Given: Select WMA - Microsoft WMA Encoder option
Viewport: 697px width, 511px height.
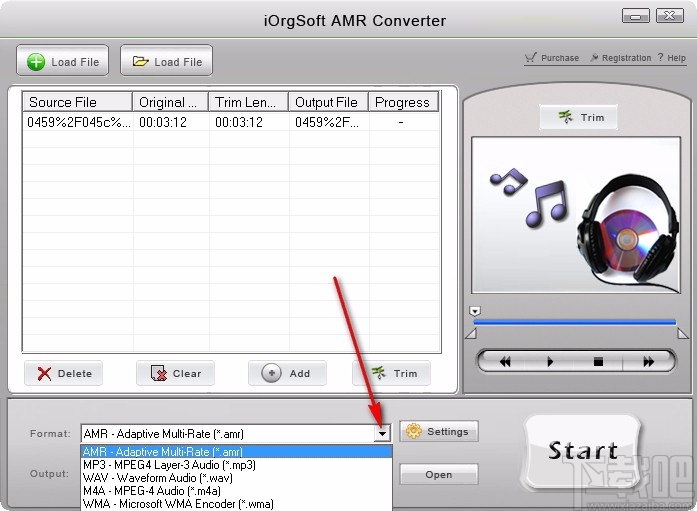Looking at the screenshot, I should (236, 504).
